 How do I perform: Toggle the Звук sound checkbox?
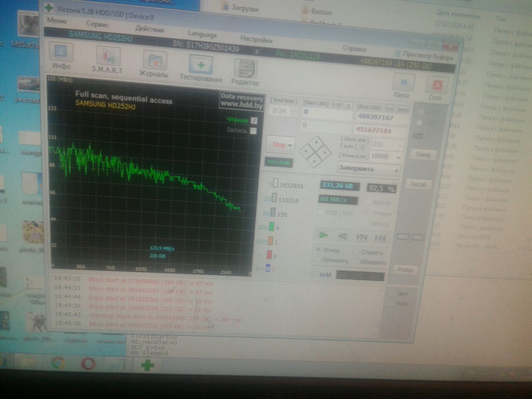tap(392, 293)
